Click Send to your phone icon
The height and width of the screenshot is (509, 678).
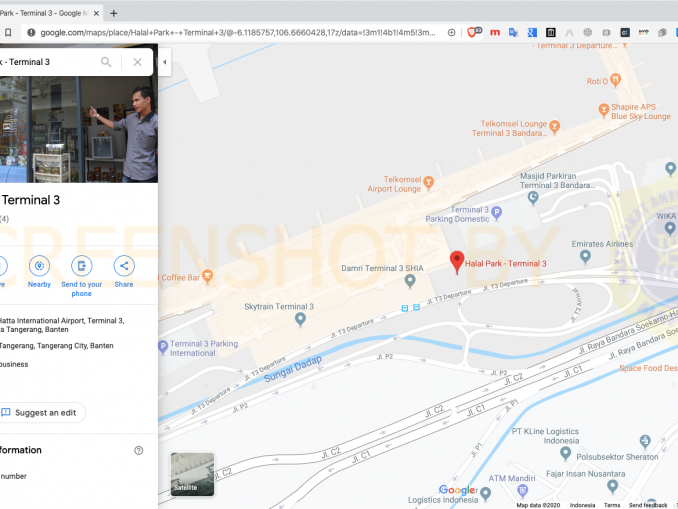(x=81, y=266)
